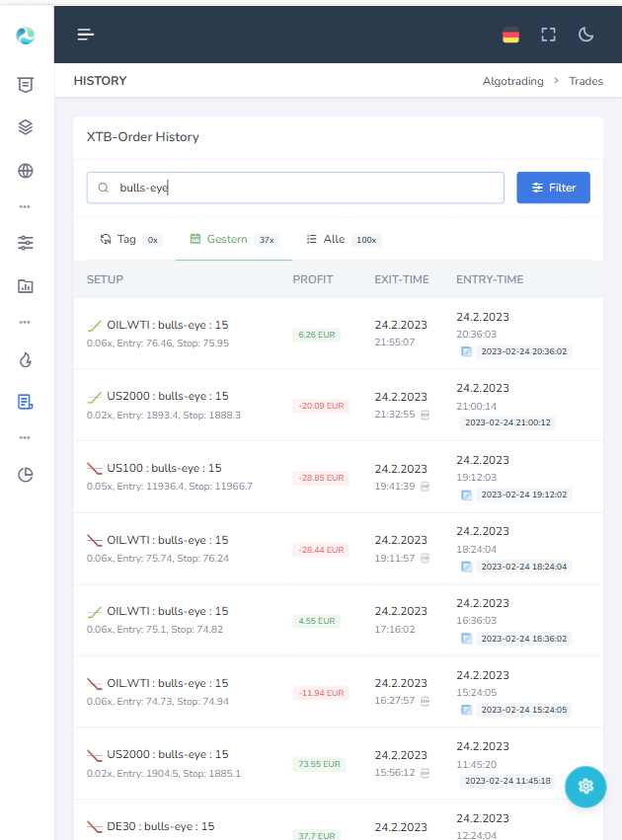Open the shield sidebar icon
The width and height of the screenshot is (622, 840).
[x=26, y=85]
